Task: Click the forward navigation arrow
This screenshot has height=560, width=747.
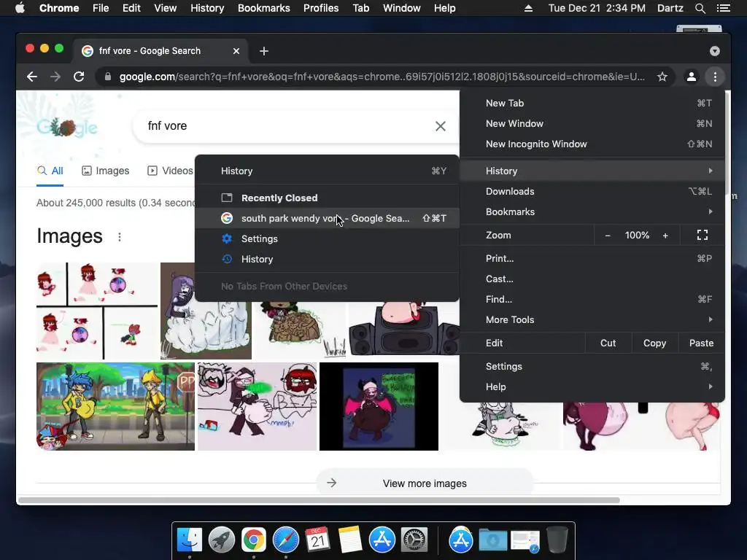Action: [x=55, y=77]
